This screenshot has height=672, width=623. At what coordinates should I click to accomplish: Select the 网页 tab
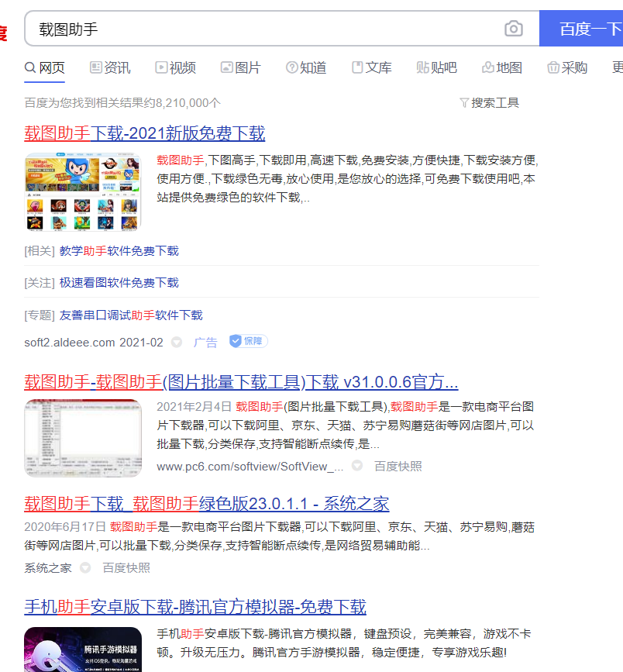point(45,67)
